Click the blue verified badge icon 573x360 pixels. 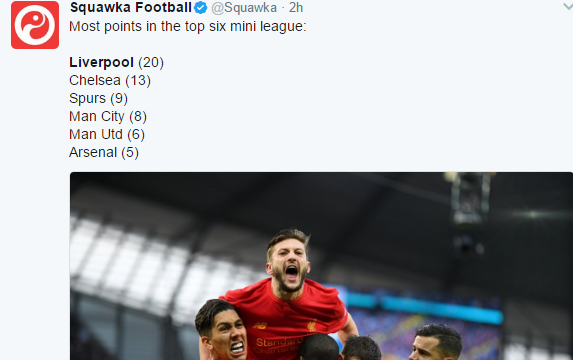click(201, 7)
